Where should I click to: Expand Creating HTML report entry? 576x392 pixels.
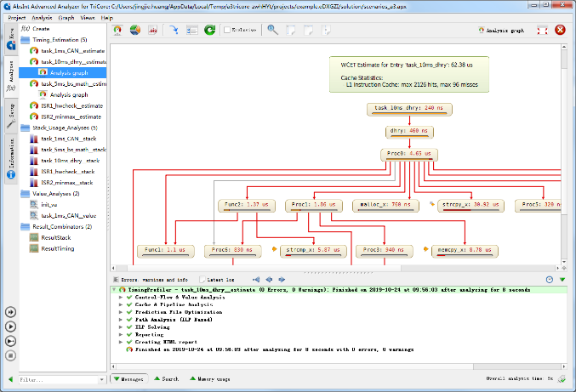[x=121, y=342]
